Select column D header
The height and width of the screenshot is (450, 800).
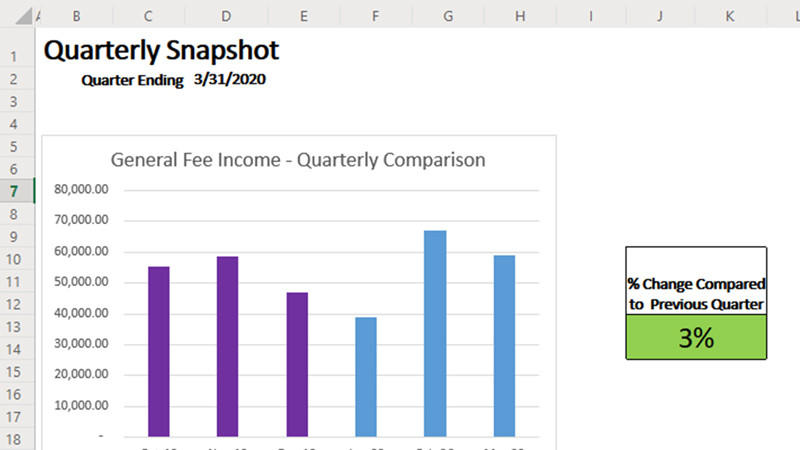[226, 16]
